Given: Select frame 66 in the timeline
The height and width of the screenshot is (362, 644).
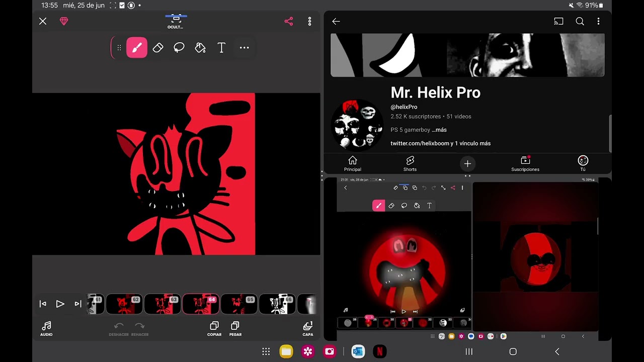Looking at the screenshot, I should tap(277, 304).
